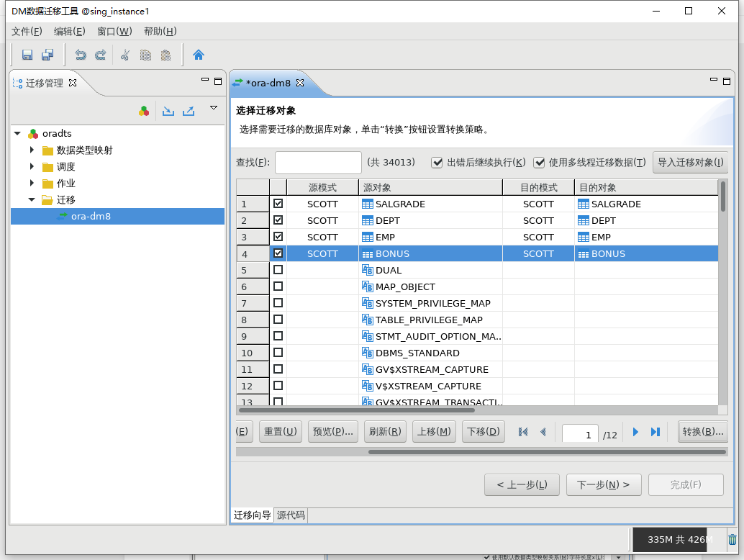This screenshot has width=744, height=560.
Task: Open the 迁移管理 view menu via triangle dropdown
Action: click(x=213, y=106)
